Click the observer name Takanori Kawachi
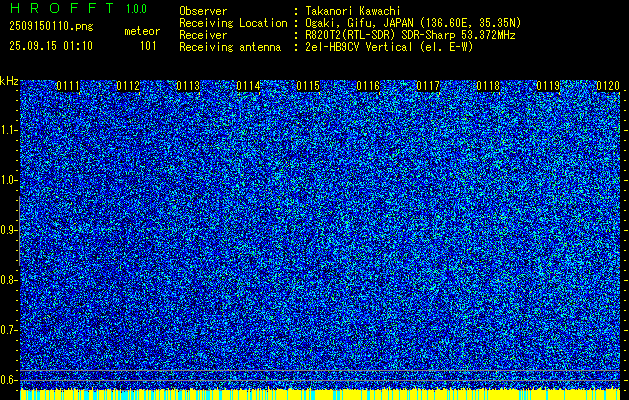This screenshot has height=400, width=629. (x=353, y=11)
